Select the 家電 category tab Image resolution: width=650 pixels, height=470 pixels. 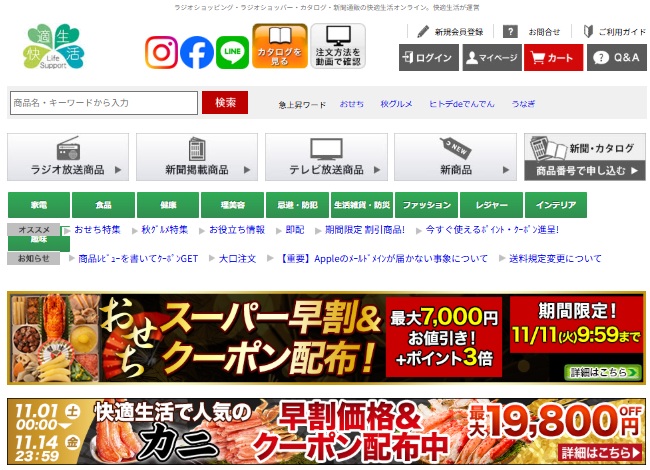[39, 205]
